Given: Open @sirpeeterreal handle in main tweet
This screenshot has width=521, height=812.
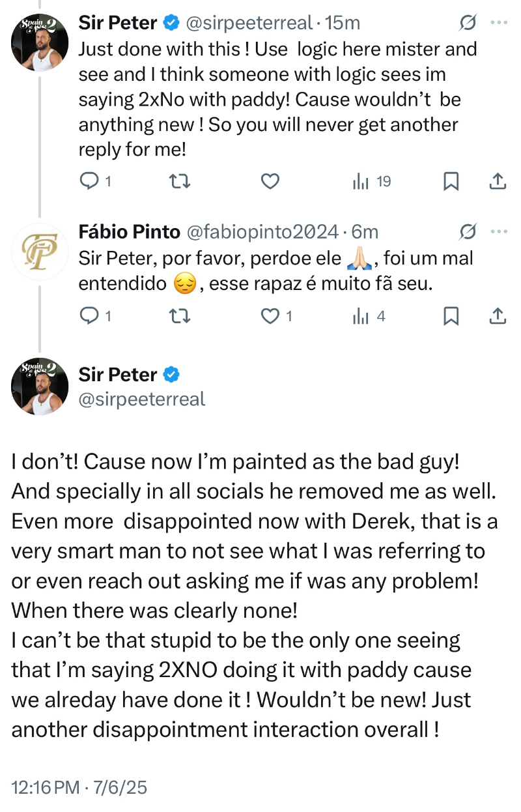Looking at the screenshot, I should [x=141, y=398].
